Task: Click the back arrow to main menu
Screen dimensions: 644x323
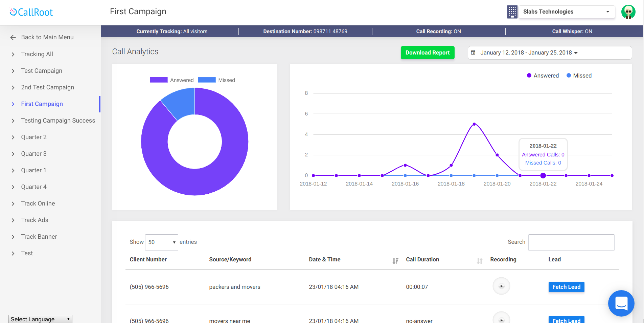Action: click(x=13, y=37)
